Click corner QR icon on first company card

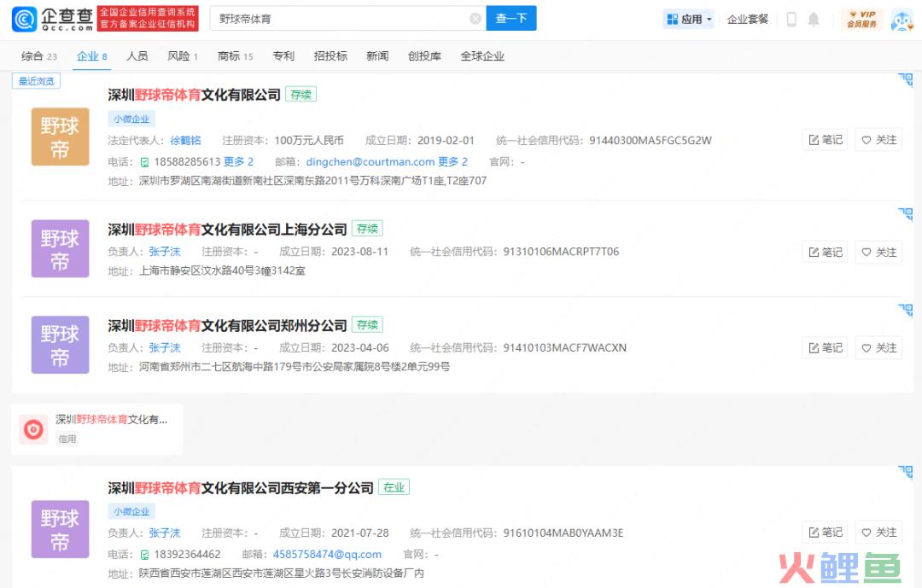(906, 80)
